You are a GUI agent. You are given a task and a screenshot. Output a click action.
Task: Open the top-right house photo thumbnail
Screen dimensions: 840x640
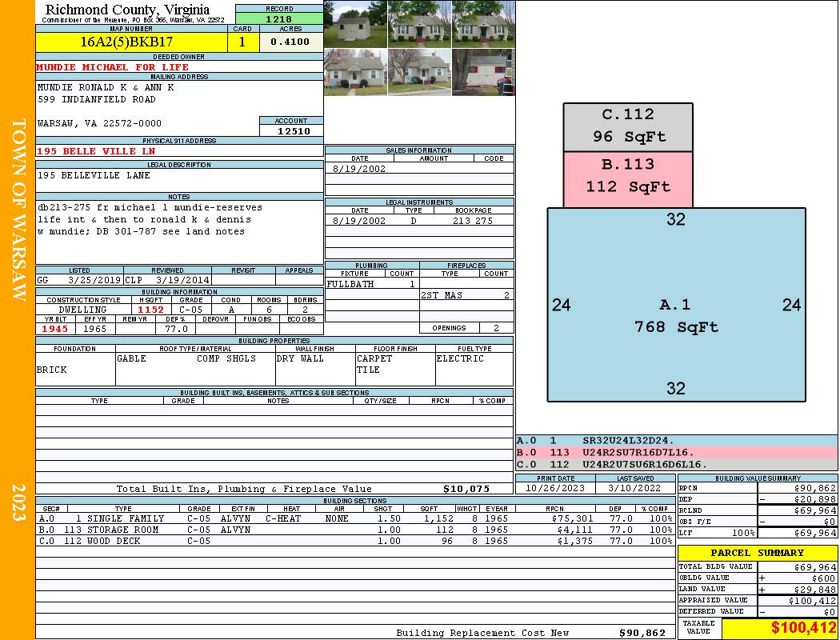[483, 24]
